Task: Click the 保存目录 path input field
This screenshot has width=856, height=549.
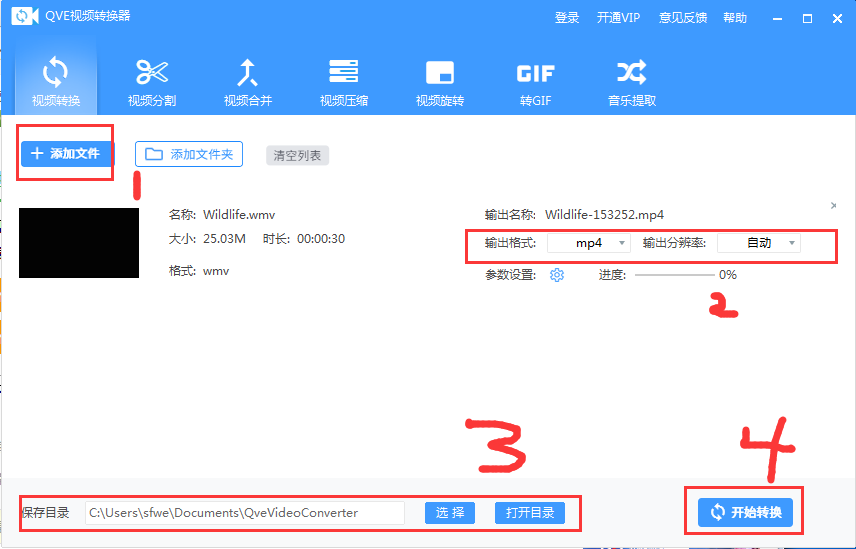Action: (x=245, y=513)
